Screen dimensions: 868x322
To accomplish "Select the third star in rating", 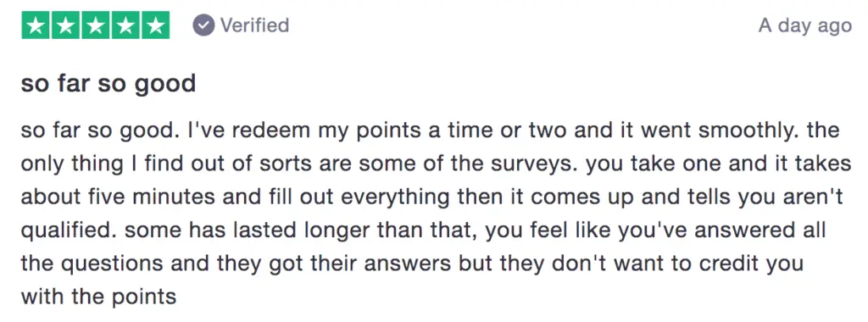I will [x=96, y=25].
